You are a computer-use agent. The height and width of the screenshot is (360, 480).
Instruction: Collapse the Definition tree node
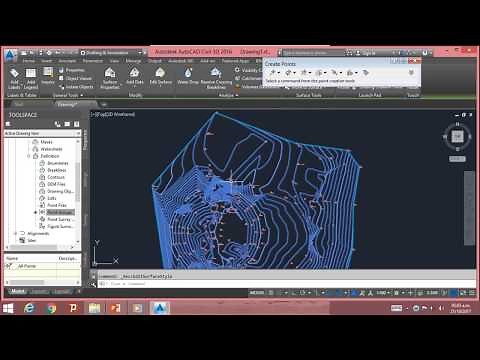29,156
